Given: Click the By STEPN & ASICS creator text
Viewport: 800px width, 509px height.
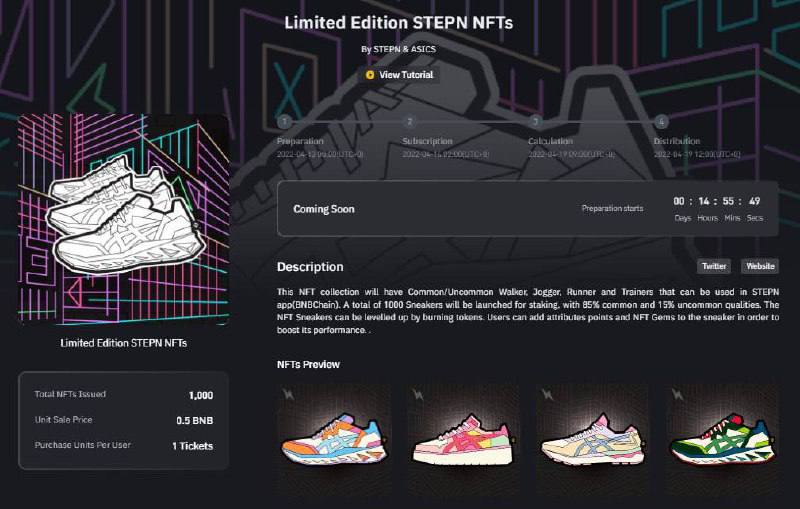Looking at the screenshot, I should (x=398, y=49).
